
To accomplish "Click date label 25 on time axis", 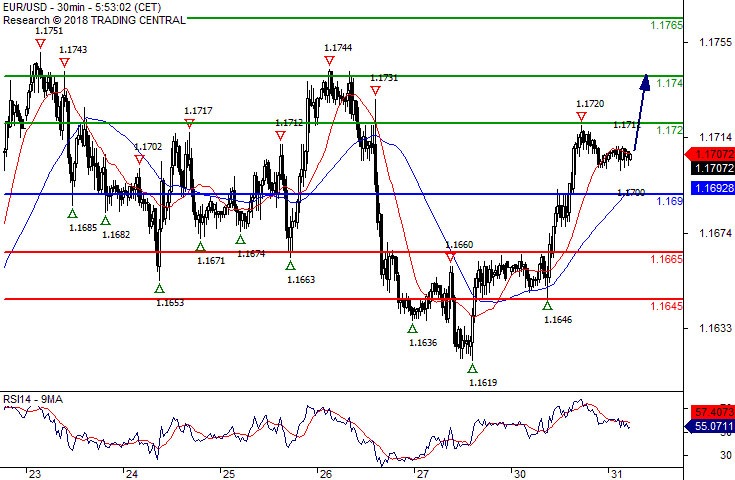I will coord(229,474).
